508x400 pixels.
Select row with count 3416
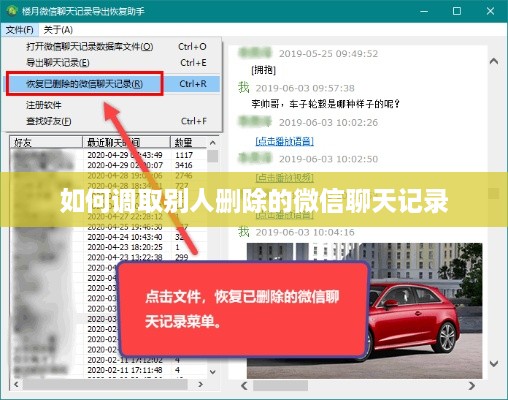point(108,165)
